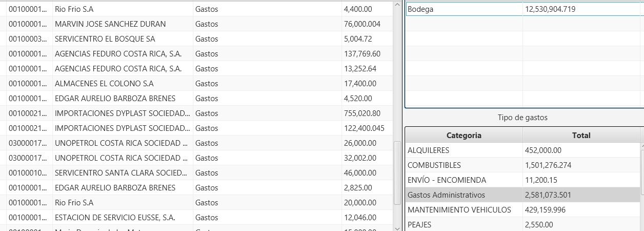Select the Gastos Administrativos row

click(x=464, y=195)
